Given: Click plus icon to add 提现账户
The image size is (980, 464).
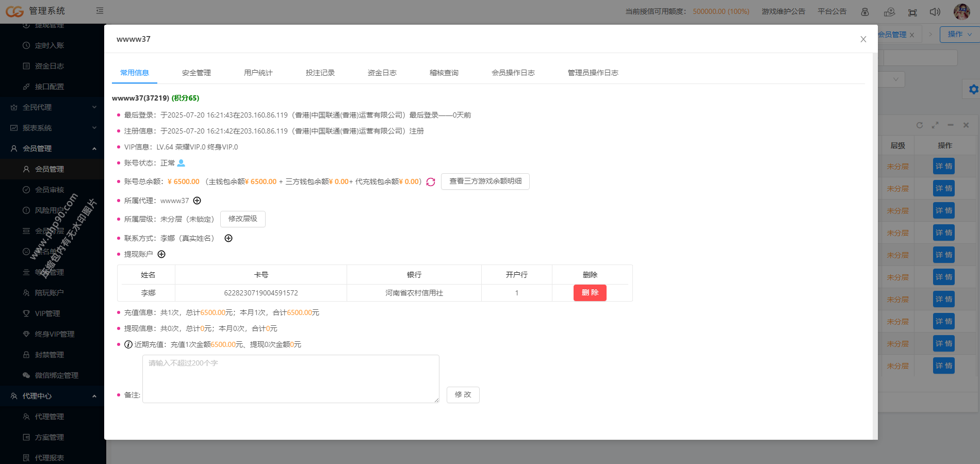Looking at the screenshot, I should 161,254.
